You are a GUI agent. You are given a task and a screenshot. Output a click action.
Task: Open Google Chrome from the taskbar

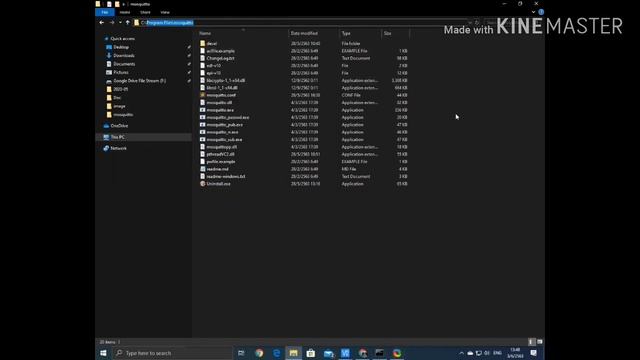pos(259,353)
